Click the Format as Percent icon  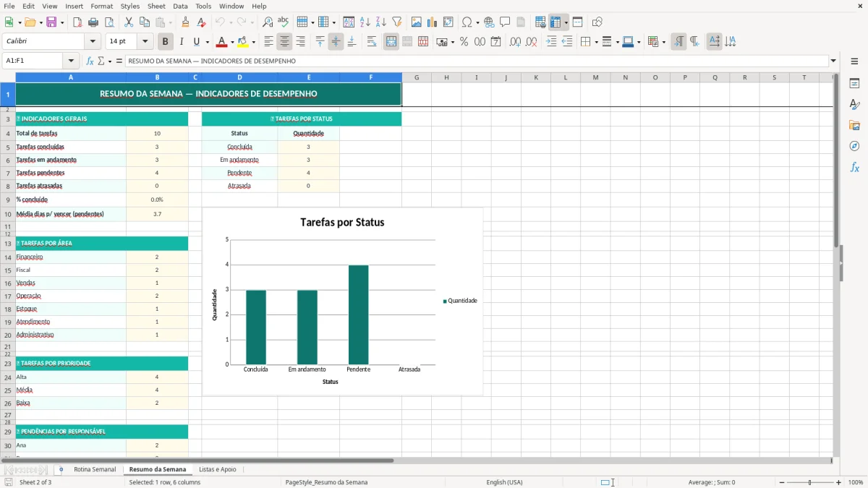464,42
